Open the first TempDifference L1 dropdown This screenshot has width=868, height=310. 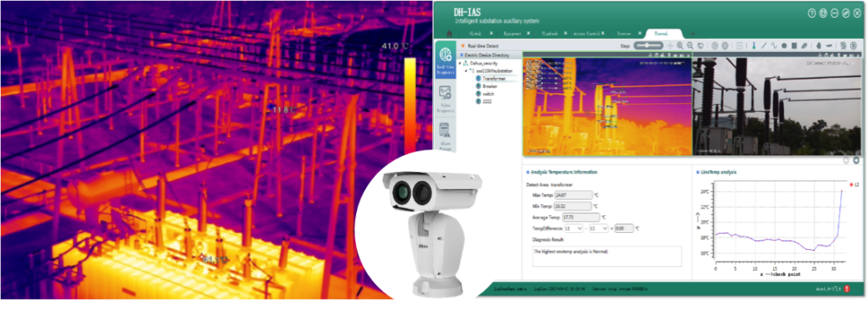point(573,228)
